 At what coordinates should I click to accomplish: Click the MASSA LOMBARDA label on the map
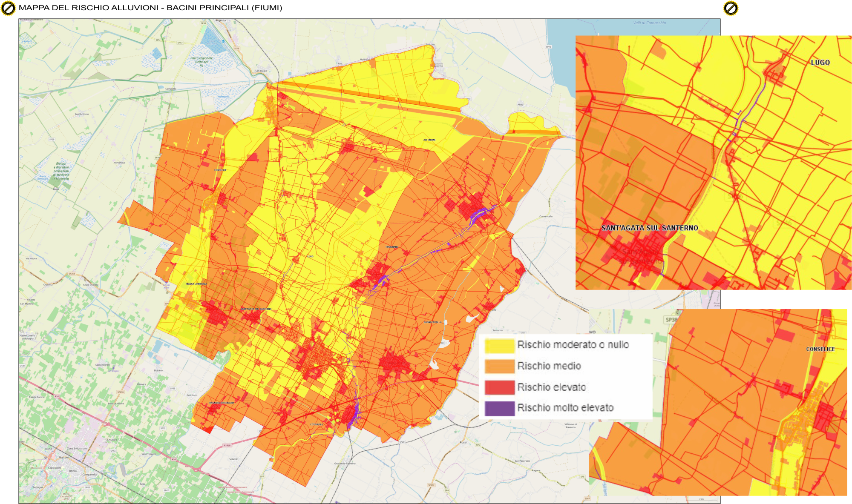(196, 284)
